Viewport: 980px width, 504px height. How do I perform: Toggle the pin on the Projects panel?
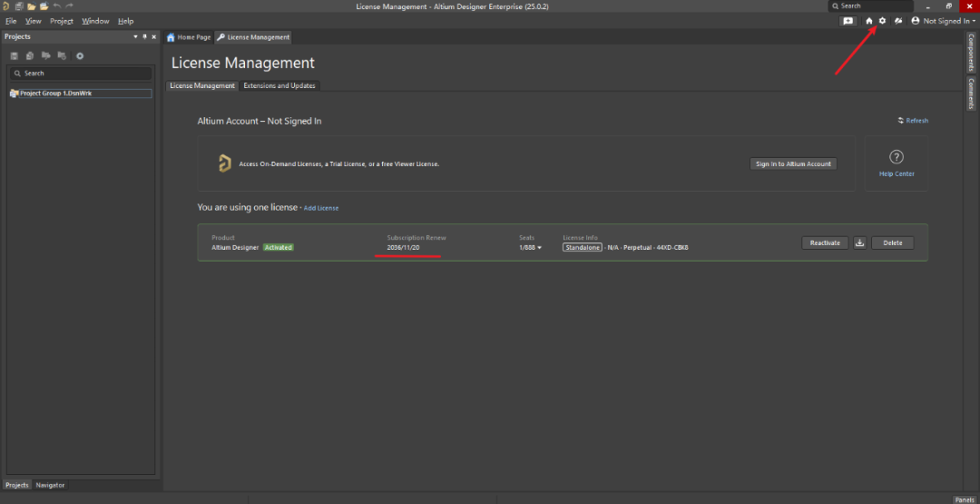point(144,37)
